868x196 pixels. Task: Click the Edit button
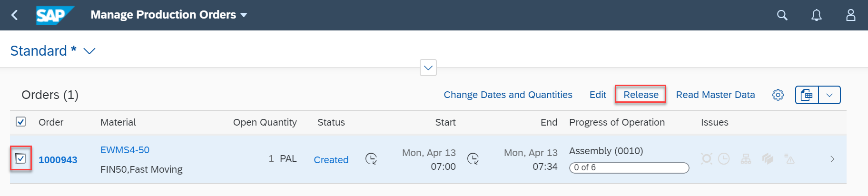[598, 95]
